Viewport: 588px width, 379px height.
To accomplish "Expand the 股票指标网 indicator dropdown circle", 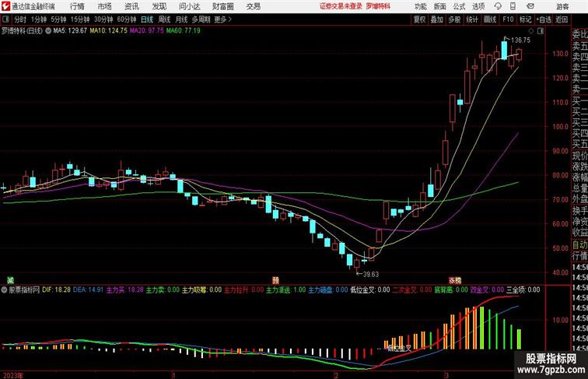I will click(x=4, y=290).
